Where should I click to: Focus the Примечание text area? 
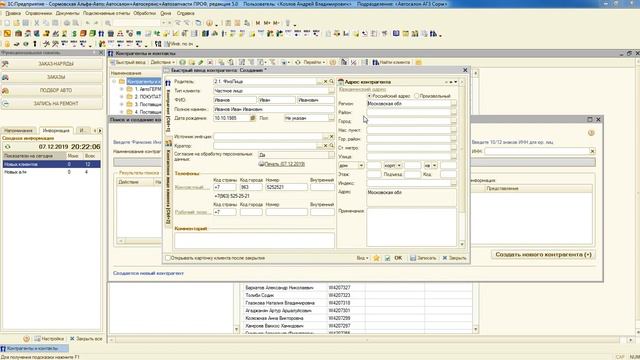coord(411,227)
